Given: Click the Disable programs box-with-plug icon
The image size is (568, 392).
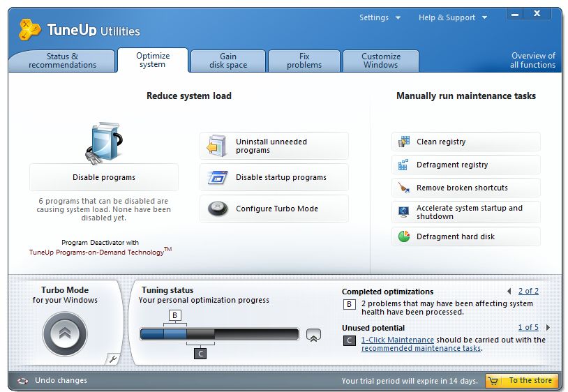Looking at the screenshot, I should click(x=105, y=143).
